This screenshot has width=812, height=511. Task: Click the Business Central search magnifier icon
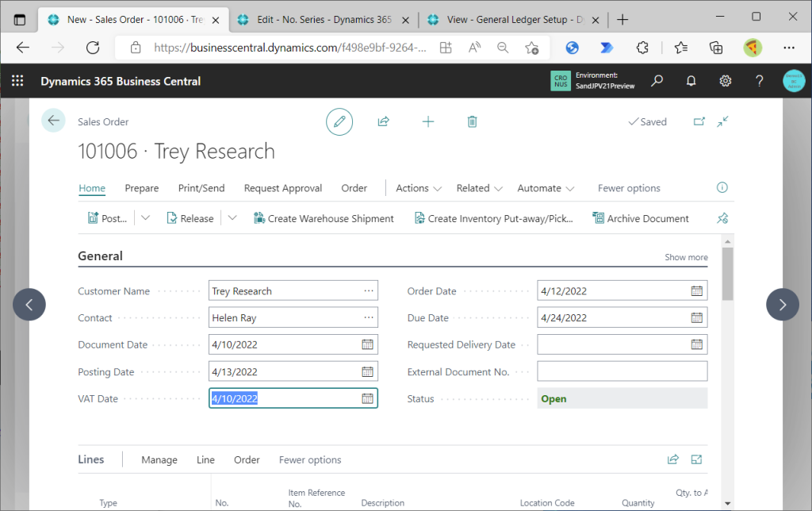(x=657, y=80)
